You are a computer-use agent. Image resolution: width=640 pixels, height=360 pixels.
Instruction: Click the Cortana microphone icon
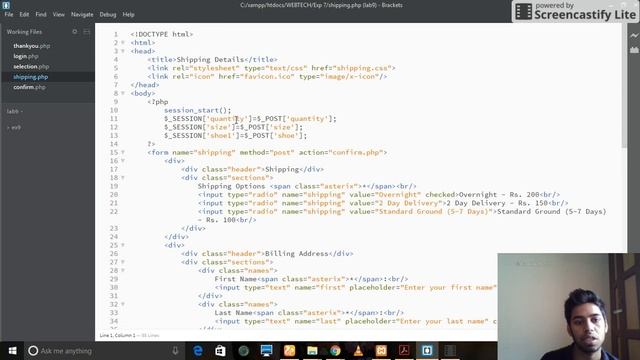175,351
